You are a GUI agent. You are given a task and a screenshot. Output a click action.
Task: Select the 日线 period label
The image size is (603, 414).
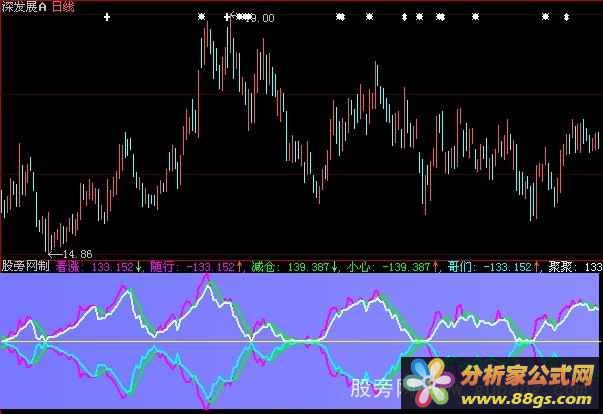pos(63,7)
